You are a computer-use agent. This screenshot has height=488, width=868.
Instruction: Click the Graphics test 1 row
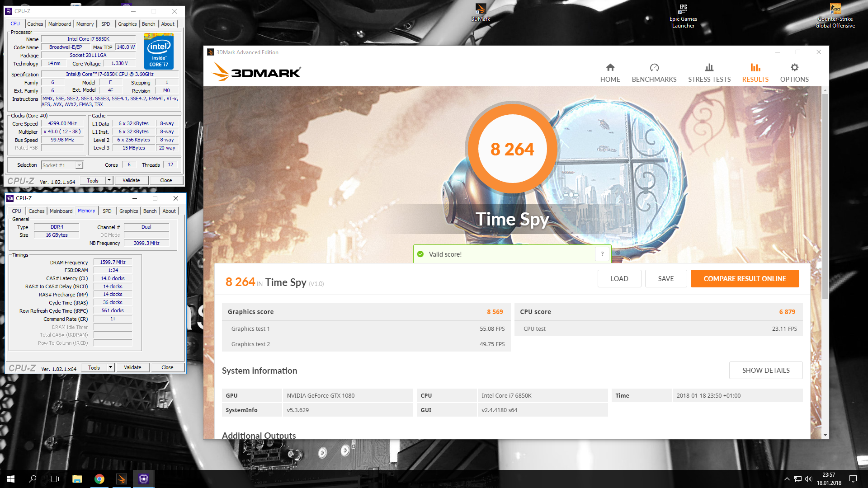[366, 328]
